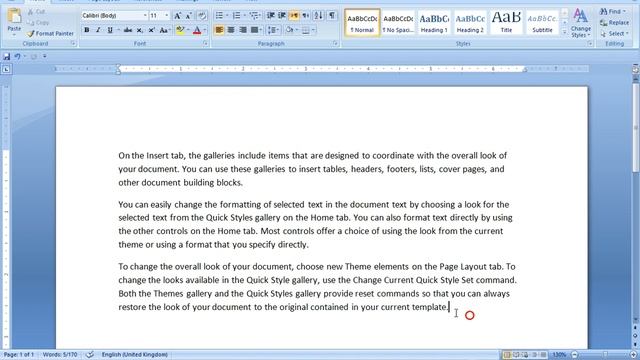The width and height of the screenshot is (640, 360).
Task: Click Increase Indent icon
Action: coord(282,16)
